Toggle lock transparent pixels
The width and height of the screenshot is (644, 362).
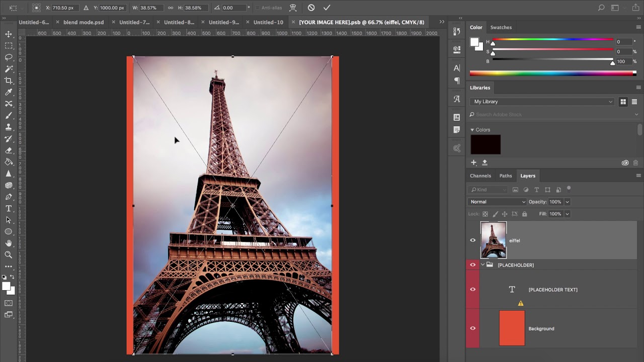click(485, 214)
